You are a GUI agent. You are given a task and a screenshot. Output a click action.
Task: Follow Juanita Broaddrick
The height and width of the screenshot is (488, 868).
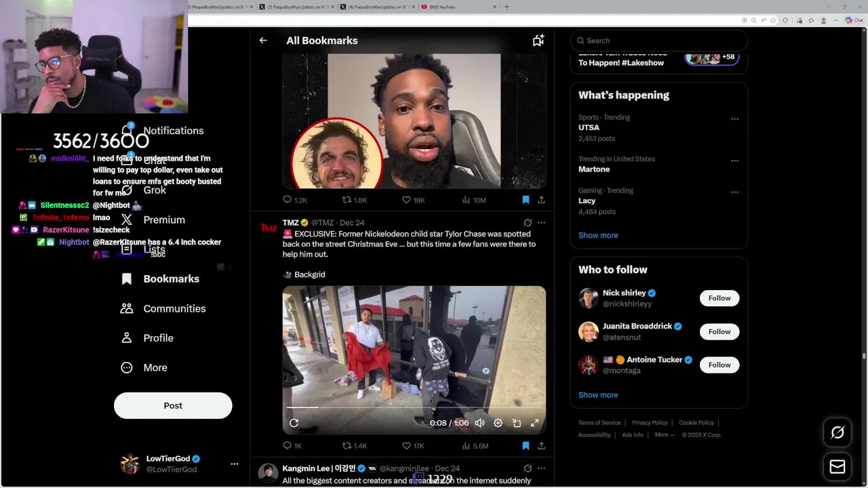[719, 331]
